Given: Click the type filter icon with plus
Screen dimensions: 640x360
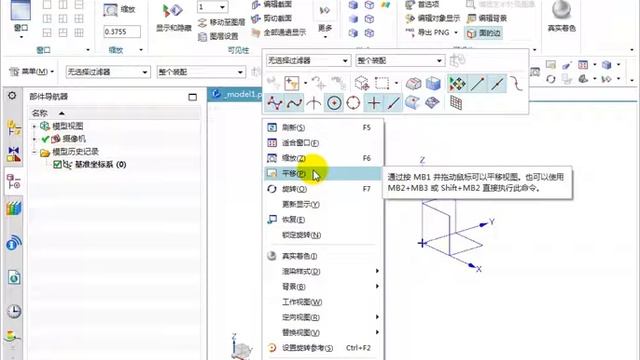Looking at the screenshot, I should (292, 83).
